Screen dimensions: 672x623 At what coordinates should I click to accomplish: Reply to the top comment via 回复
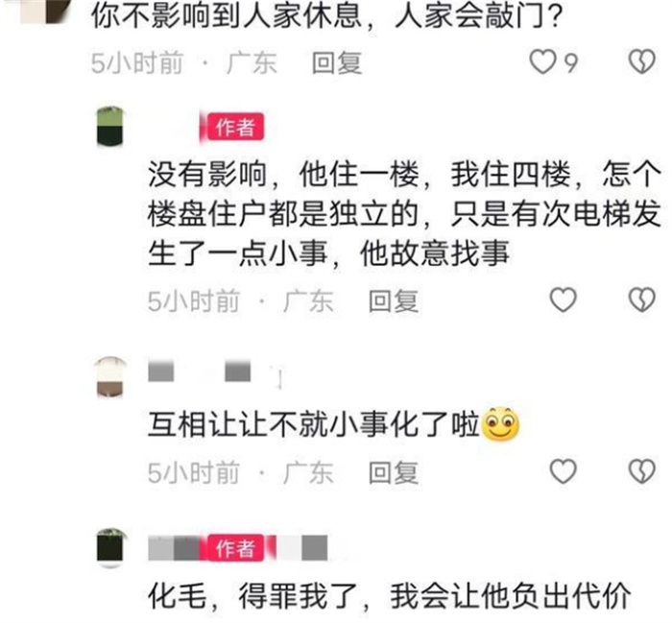click(x=337, y=63)
